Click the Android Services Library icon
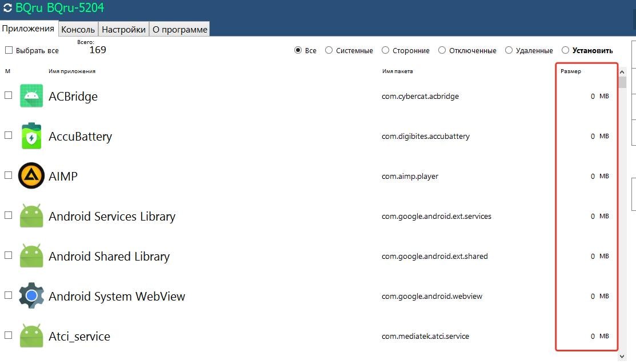 coord(31,215)
